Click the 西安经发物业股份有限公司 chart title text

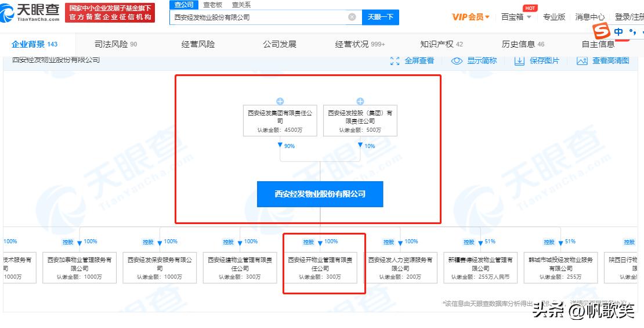coord(56,60)
